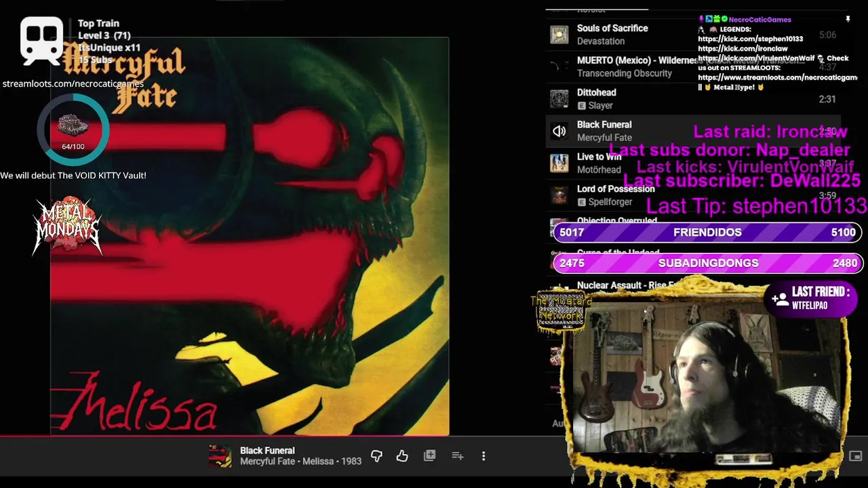Screen dimensions: 868x488
Task: Add Black Funeral to a playlist
Action: [x=458, y=456]
